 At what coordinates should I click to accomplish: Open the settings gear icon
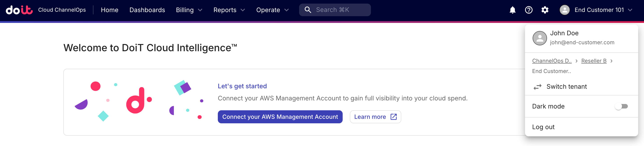[545, 10]
